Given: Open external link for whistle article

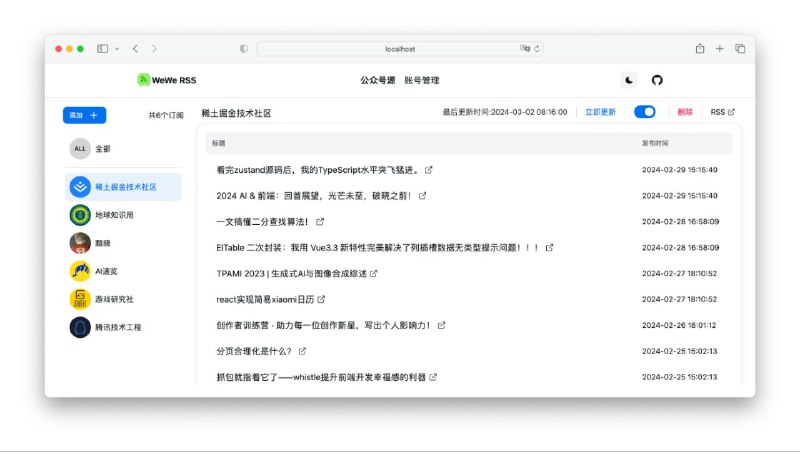Looking at the screenshot, I should coord(433,378).
